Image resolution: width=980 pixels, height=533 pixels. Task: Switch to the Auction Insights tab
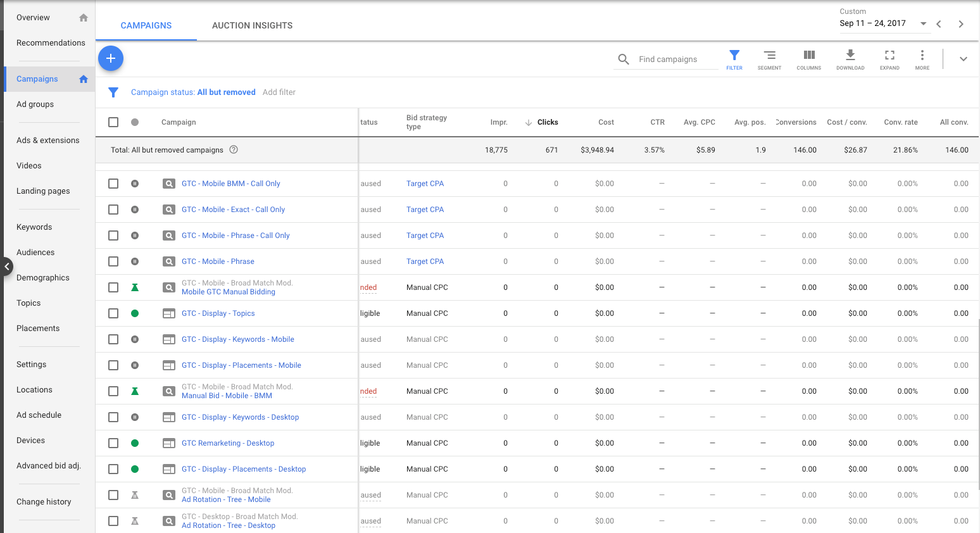[252, 25]
